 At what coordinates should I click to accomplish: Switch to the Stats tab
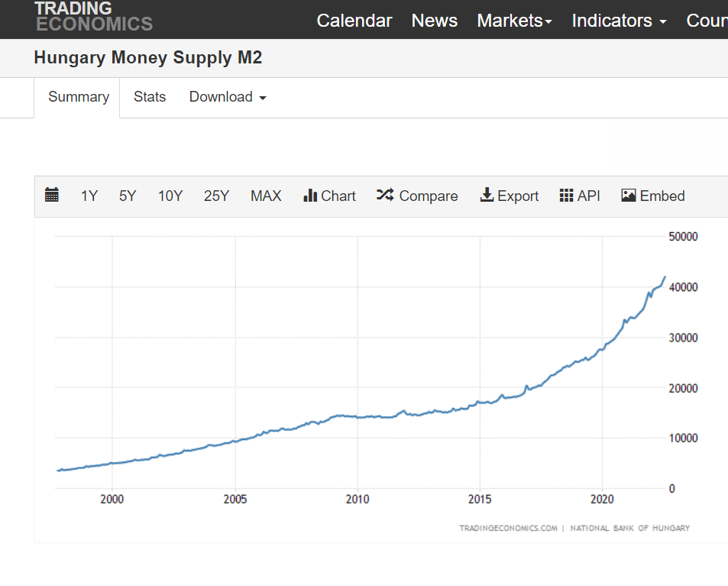pyautogui.click(x=150, y=97)
